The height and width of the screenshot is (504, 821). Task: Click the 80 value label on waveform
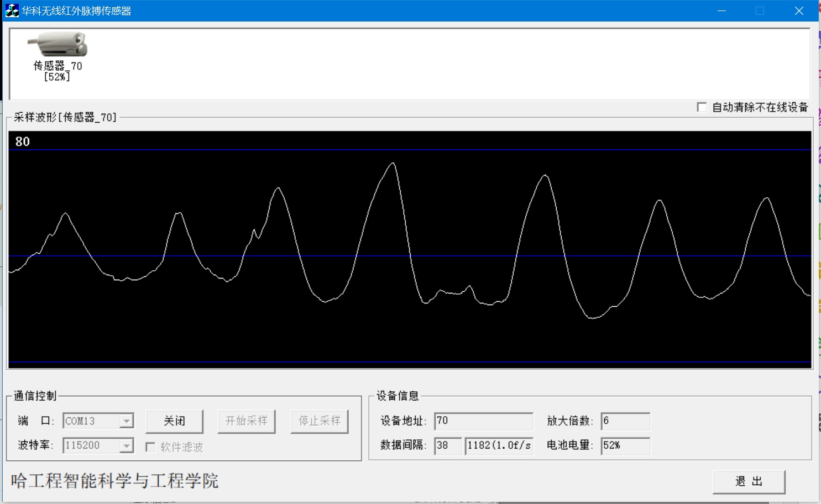pyautogui.click(x=23, y=141)
